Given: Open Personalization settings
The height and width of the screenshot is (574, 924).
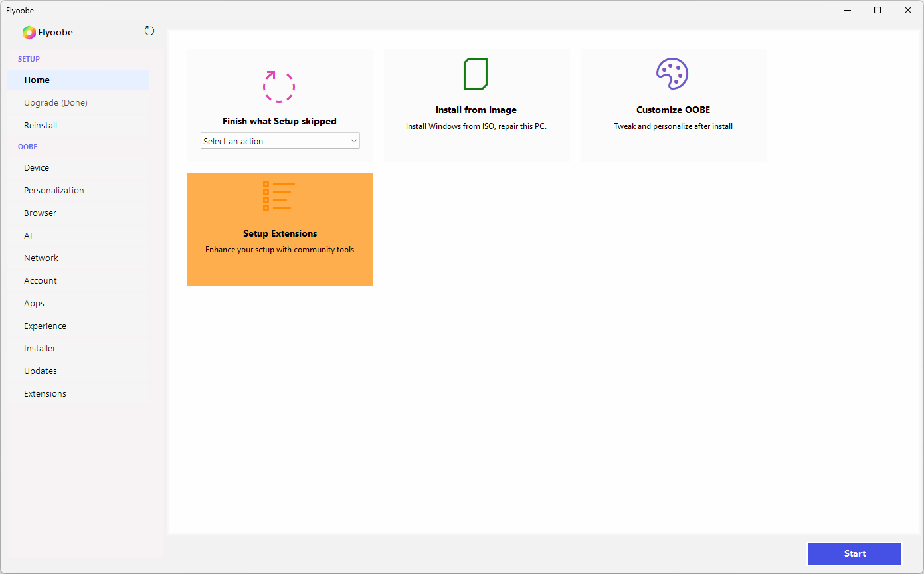Looking at the screenshot, I should 54,191.
